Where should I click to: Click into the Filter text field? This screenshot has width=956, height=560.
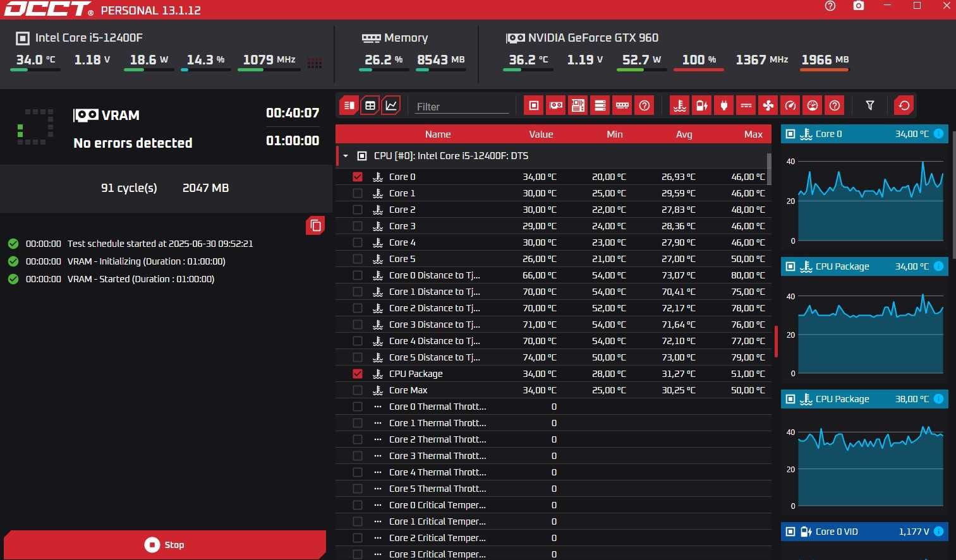(x=461, y=107)
